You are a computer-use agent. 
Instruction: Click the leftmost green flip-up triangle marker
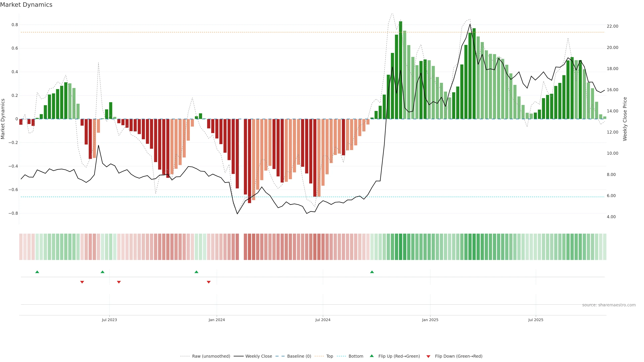coord(37,272)
